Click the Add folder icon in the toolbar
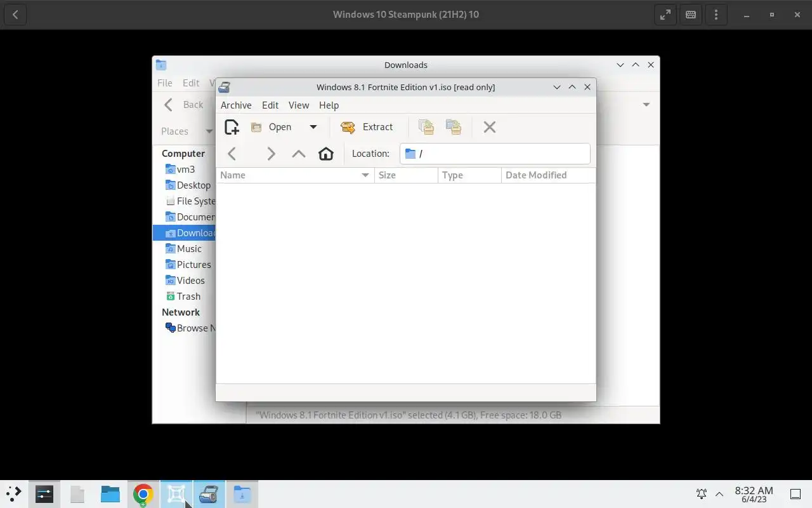Image resolution: width=812 pixels, height=508 pixels. [x=454, y=127]
